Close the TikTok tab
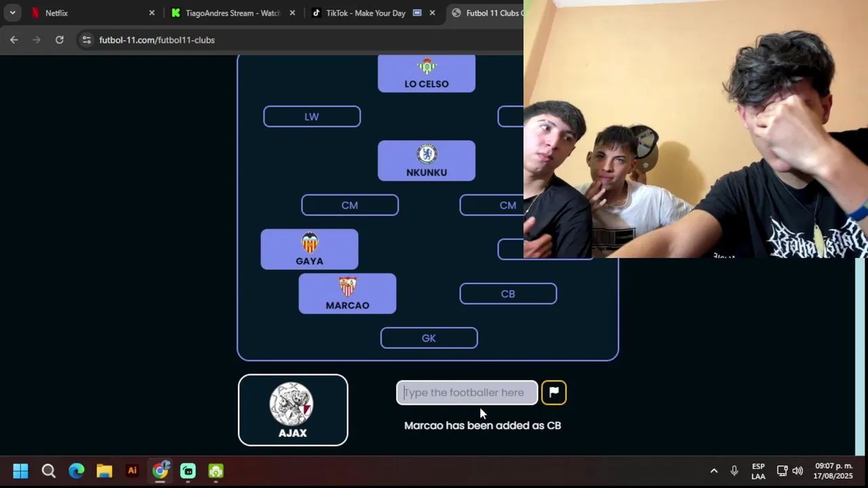This screenshot has height=488, width=868. (432, 13)
